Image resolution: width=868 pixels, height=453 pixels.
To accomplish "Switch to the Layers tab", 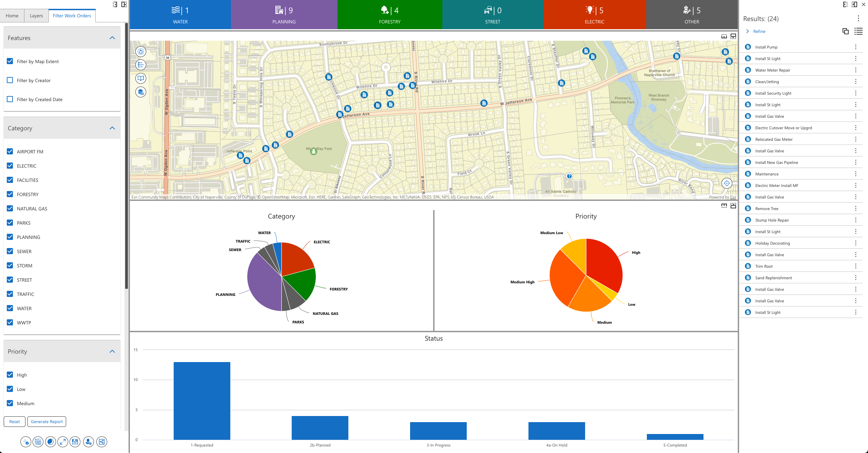I will coord(36,16).
